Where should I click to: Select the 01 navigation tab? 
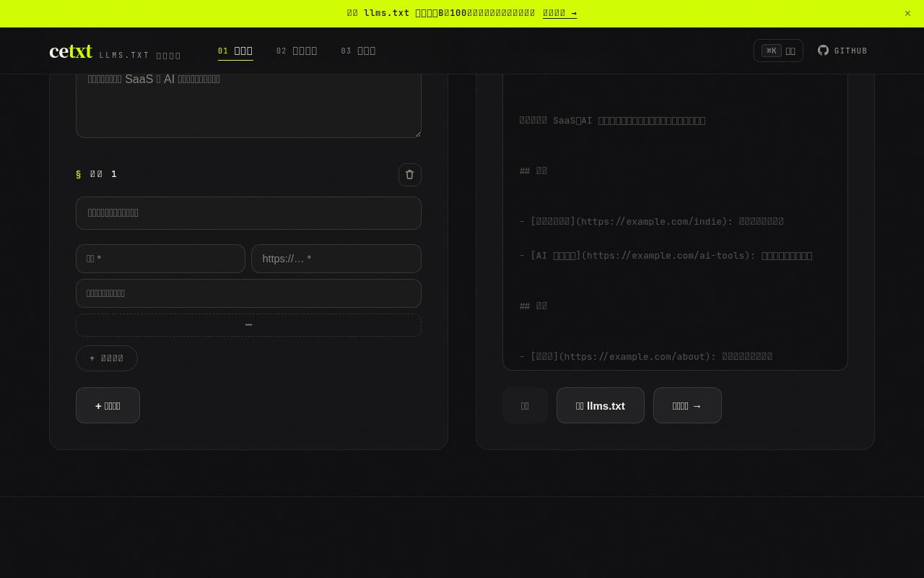[235, 51]
